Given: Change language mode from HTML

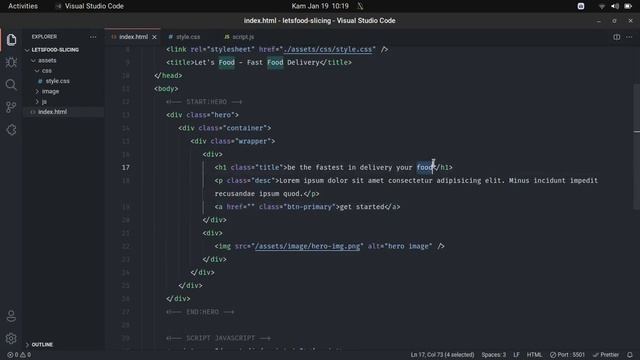Looking at the screenshot, I should [534, 355].
